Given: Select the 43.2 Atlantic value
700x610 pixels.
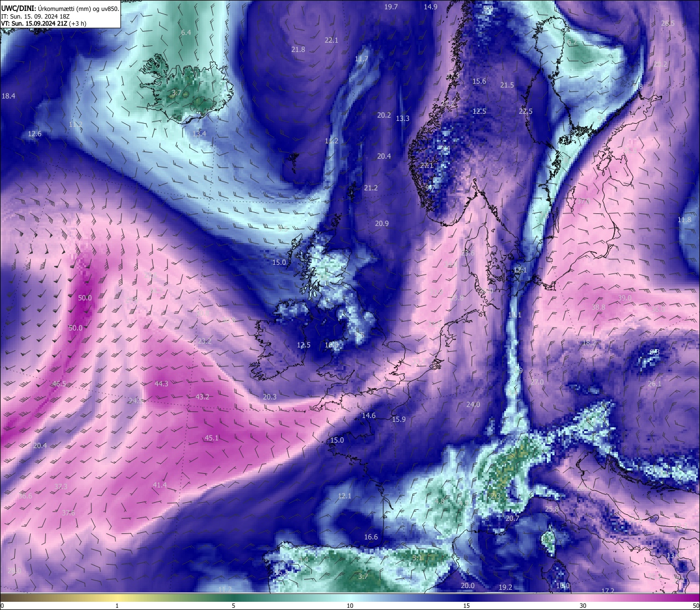Looking at the screenshot, I should pyautogui.click(x=202, y=397).
